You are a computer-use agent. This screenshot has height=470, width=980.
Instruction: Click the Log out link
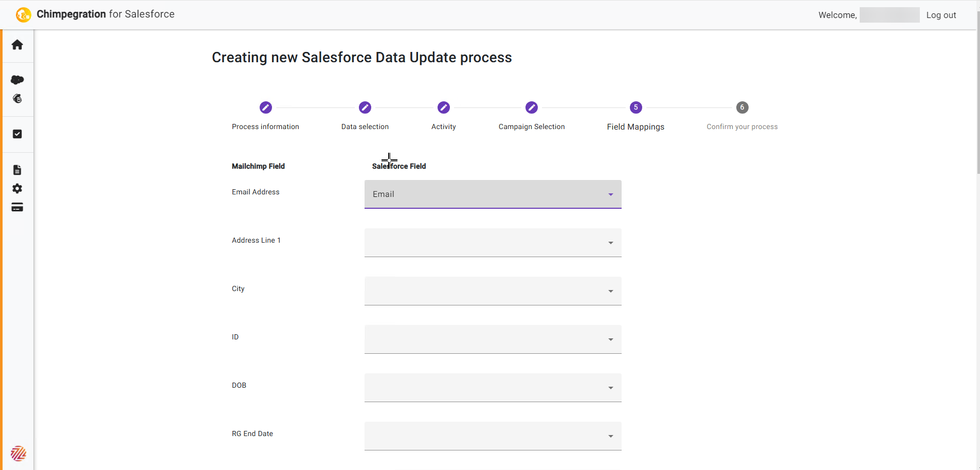pos(941,15)
